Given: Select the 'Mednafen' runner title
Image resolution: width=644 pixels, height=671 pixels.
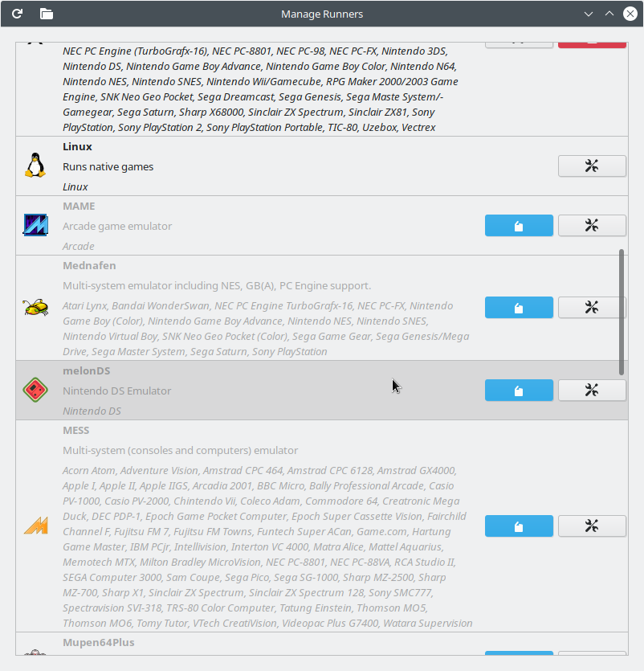Looking at the screenshot, I should (89, 265).
